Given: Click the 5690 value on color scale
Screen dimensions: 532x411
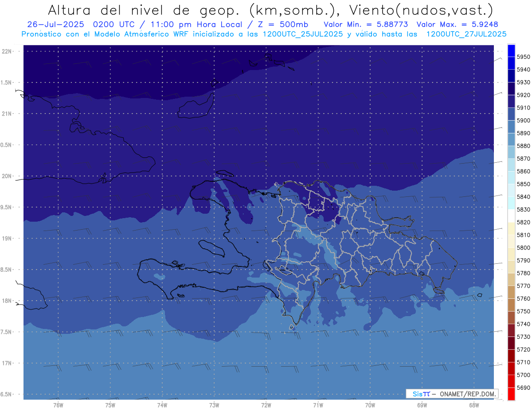Looking at the screenshot, I should click(523, 388).
